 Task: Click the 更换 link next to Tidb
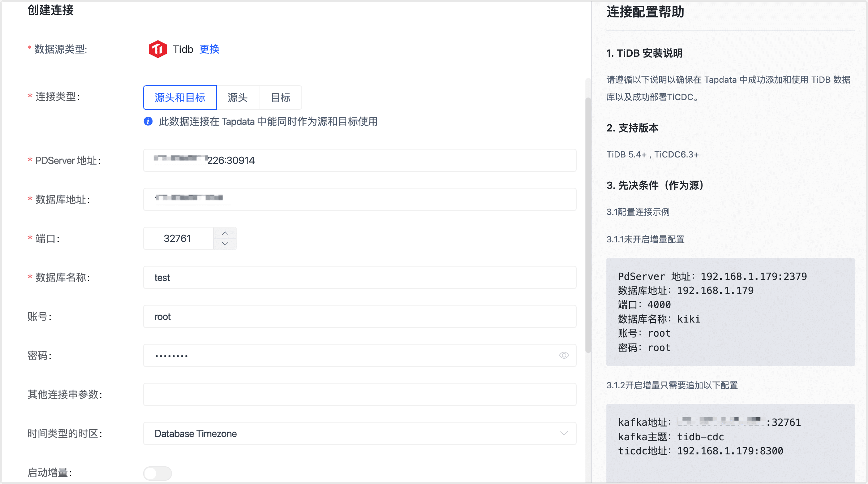(x=209, y=49)
